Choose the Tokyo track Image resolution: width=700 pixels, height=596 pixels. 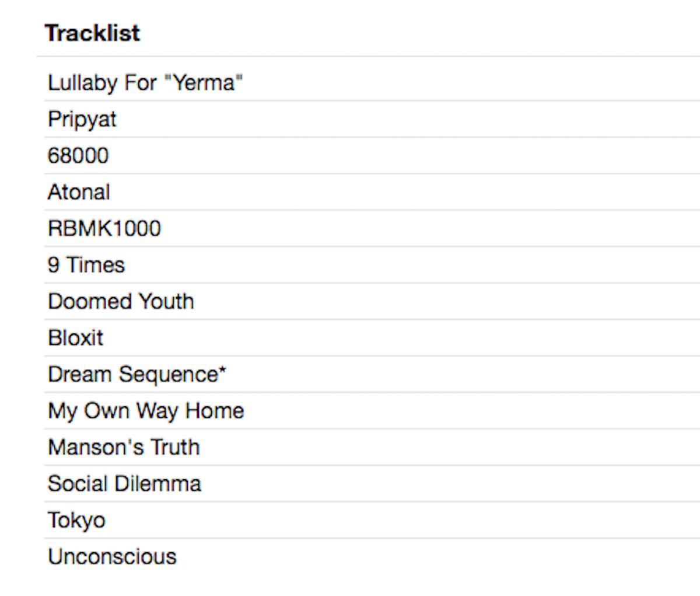[76, 520]
